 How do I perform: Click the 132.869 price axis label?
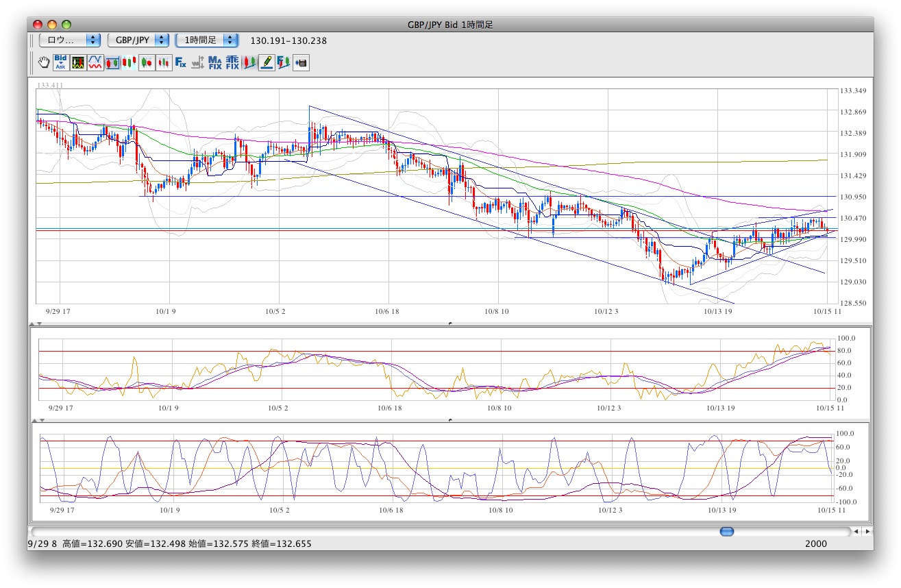click(x=853, y=112)
